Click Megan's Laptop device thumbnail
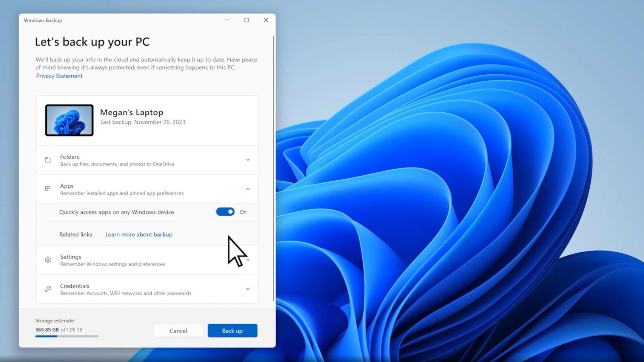Screen dimensions: 644x362 pyautogui.click(x=69, y=120)
